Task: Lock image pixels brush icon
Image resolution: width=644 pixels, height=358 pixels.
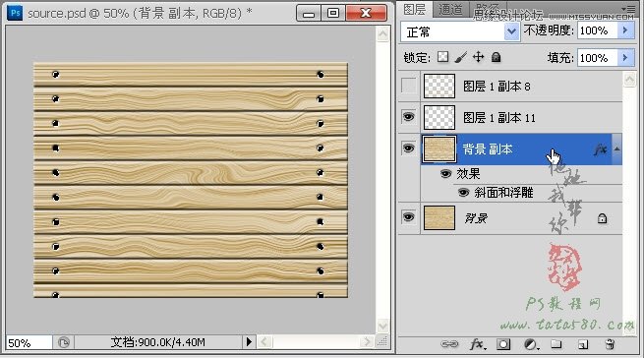Action: tap(461, 57)
